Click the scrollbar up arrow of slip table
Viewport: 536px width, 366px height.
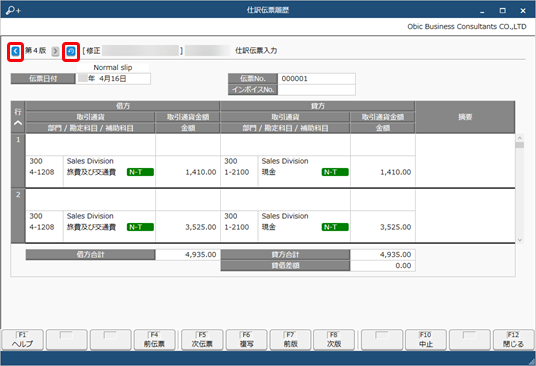(x=520, y=138)
